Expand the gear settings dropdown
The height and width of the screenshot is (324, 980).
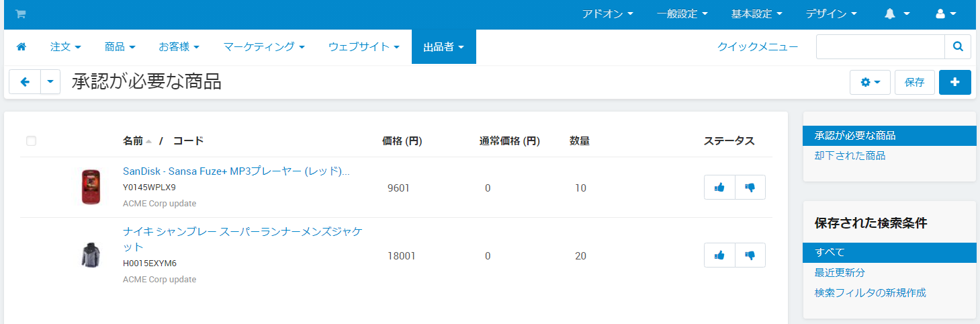click(x=869, y=82)
